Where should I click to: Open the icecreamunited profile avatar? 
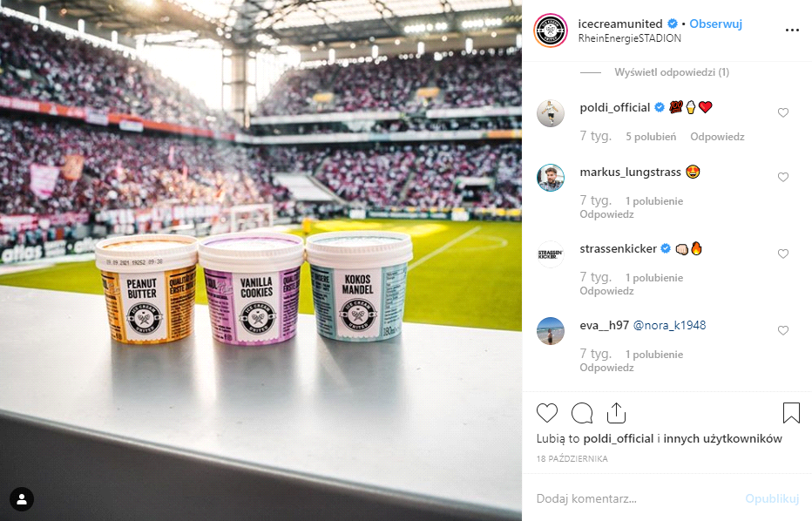tap(551, 30)
